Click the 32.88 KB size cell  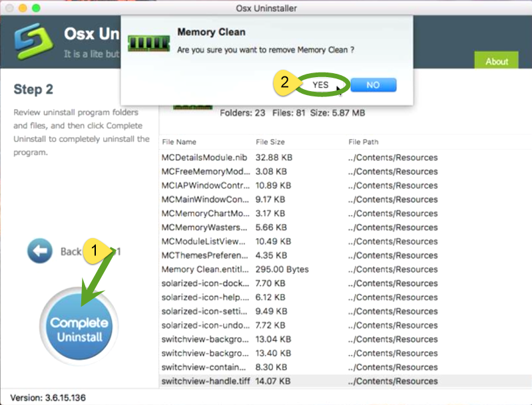click(274, 158)
